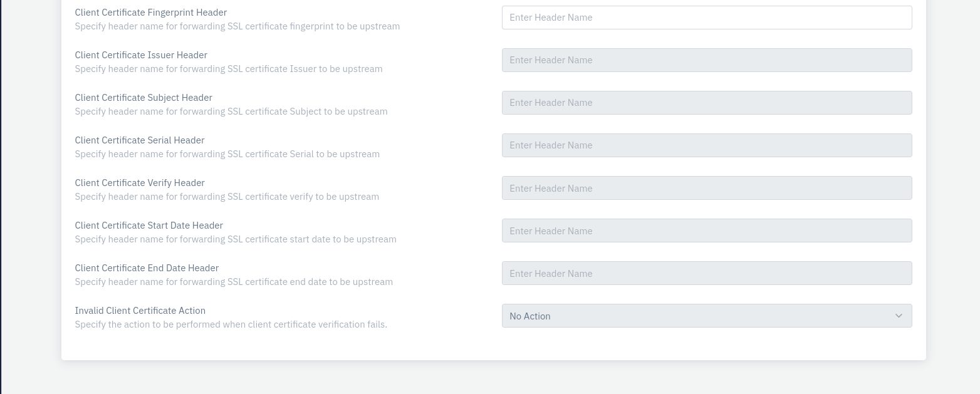The height and width of the screenshot is (394, 980).
Task: Click the 'Client Certificate Issuer Header' label
Action: [141, 55]
